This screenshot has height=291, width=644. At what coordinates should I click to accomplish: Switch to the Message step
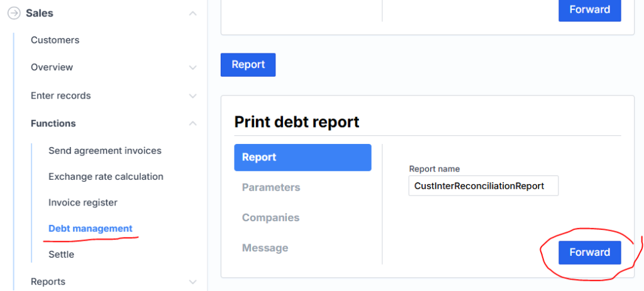coord(265,248)
